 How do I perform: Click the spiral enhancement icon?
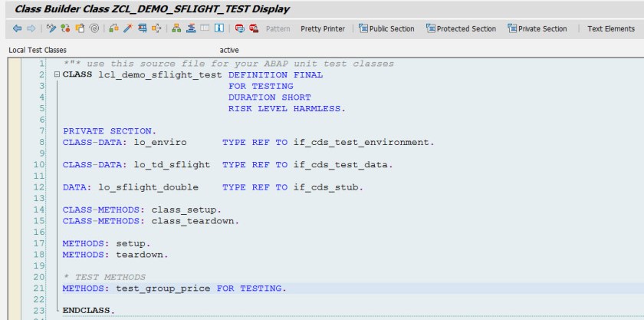pyautogui.click(x=94, y=28)
